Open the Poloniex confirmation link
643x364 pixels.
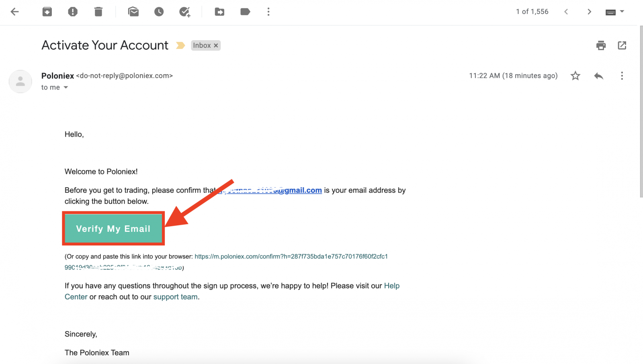click(x=291, y=256)
